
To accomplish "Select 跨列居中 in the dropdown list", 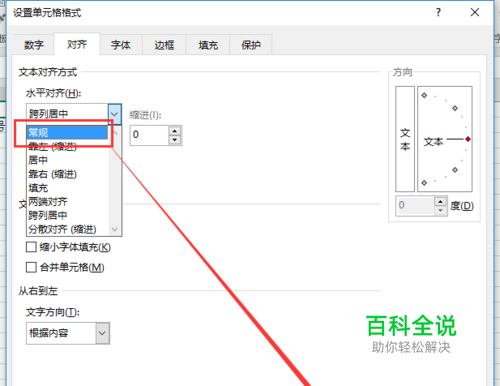I will [68, 215].
